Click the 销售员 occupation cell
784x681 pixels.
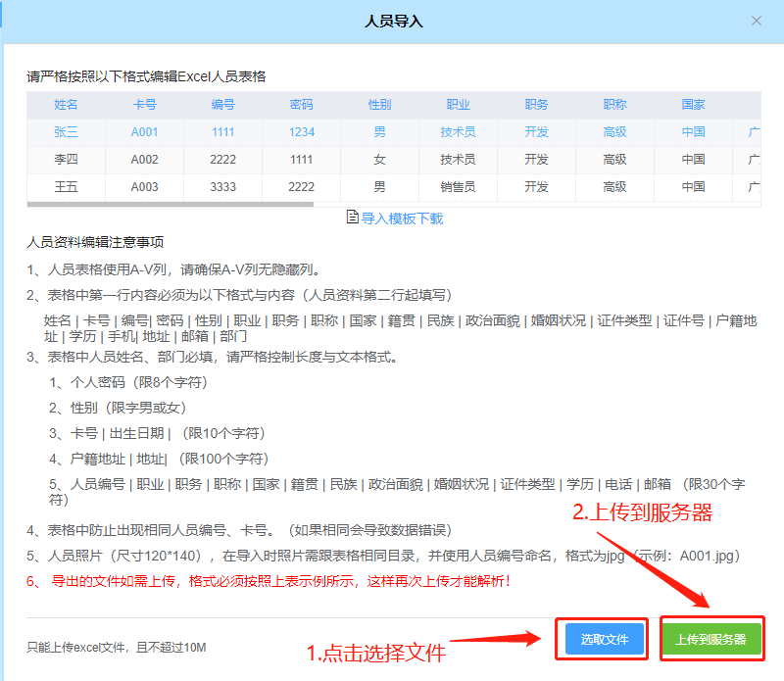(458, 187)
